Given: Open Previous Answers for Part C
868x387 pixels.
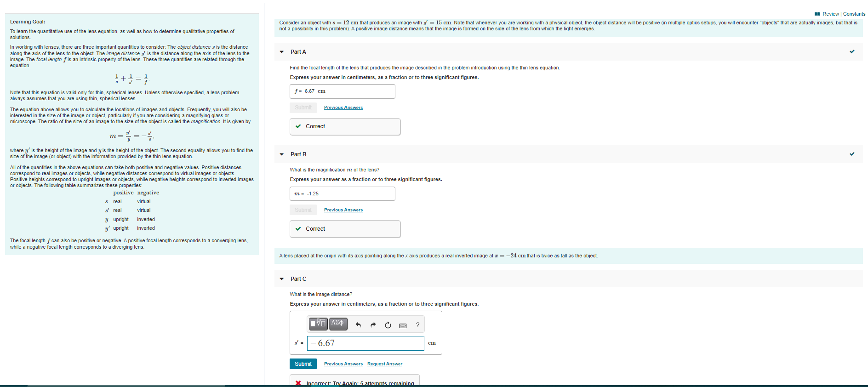Looking at the screenshot, I should 343,364.
